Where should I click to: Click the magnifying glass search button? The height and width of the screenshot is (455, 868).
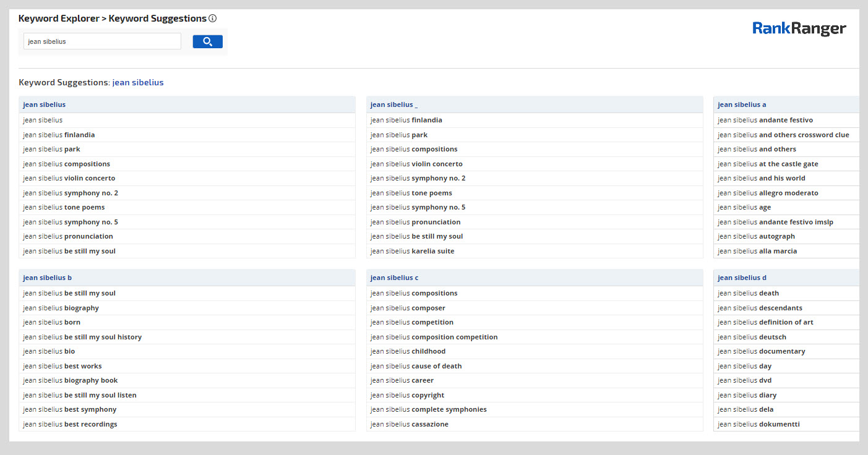207,41
